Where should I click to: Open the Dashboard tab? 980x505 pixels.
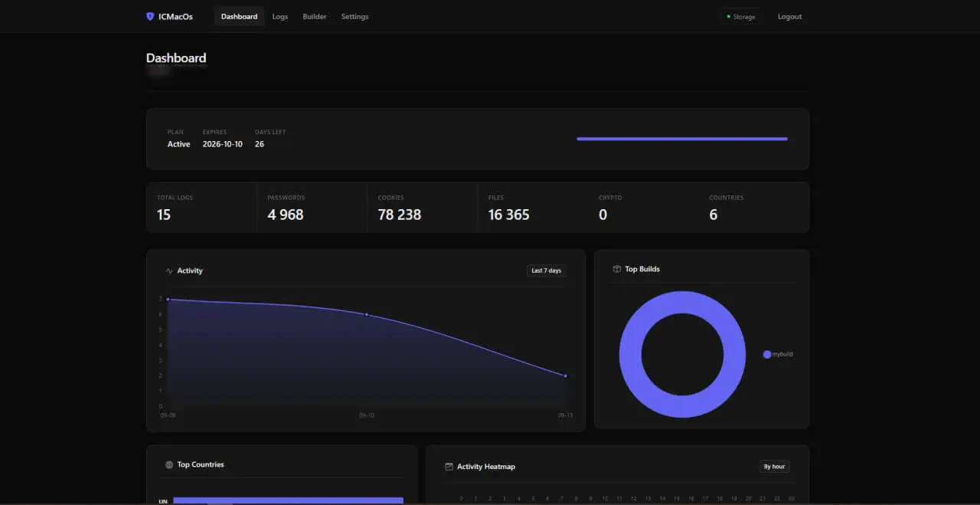(239, 16)
